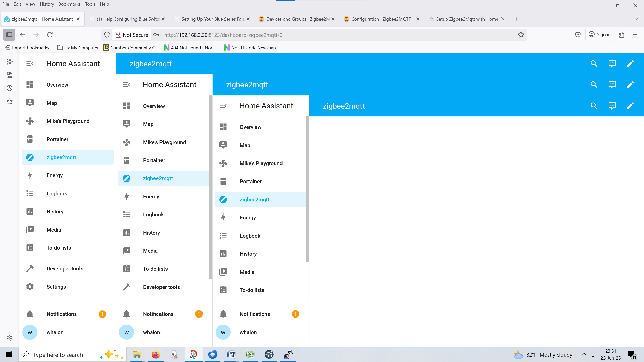Screen dimensions: 644x362
Task: Go back to previous page
Action: [x=23, y=35]
